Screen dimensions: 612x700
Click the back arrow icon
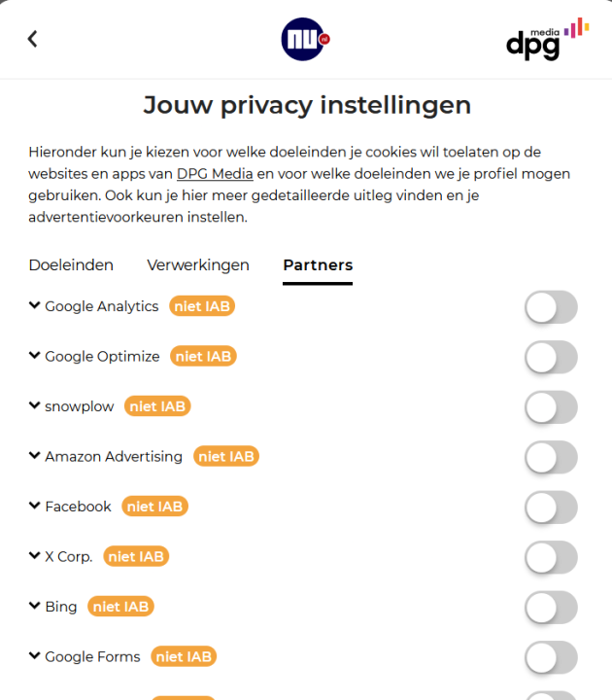pyautogui.click(x=32, y=39)
